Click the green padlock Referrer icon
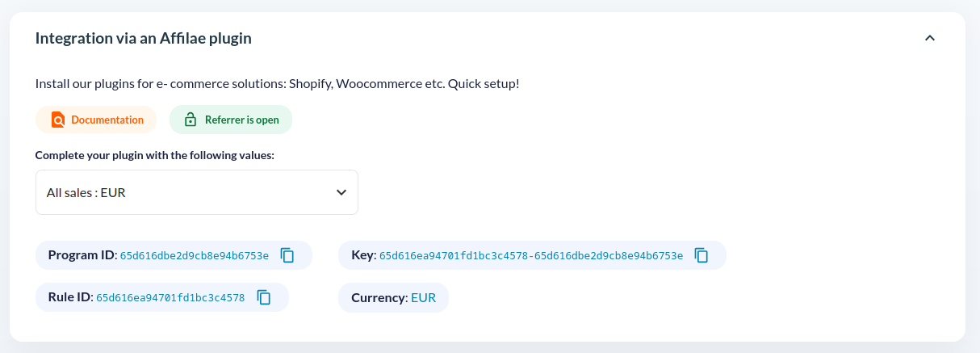This screenshot has width=980, height=353. [191, 120]
